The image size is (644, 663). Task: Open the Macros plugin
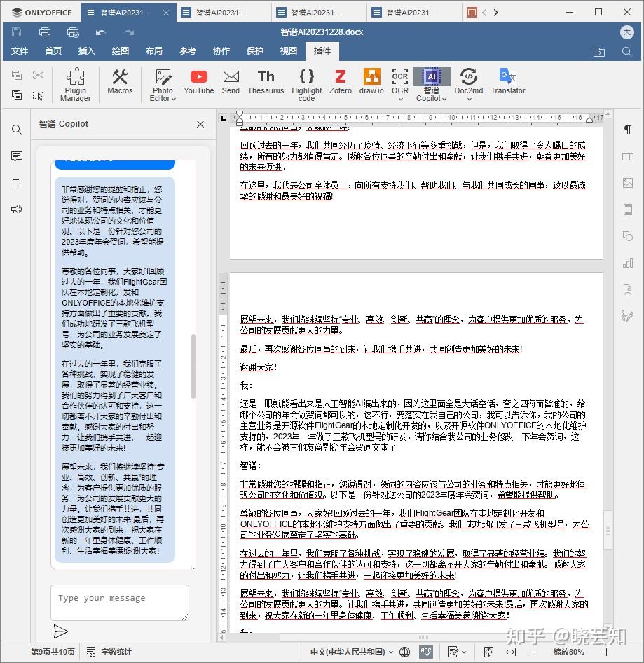(120, 81)
